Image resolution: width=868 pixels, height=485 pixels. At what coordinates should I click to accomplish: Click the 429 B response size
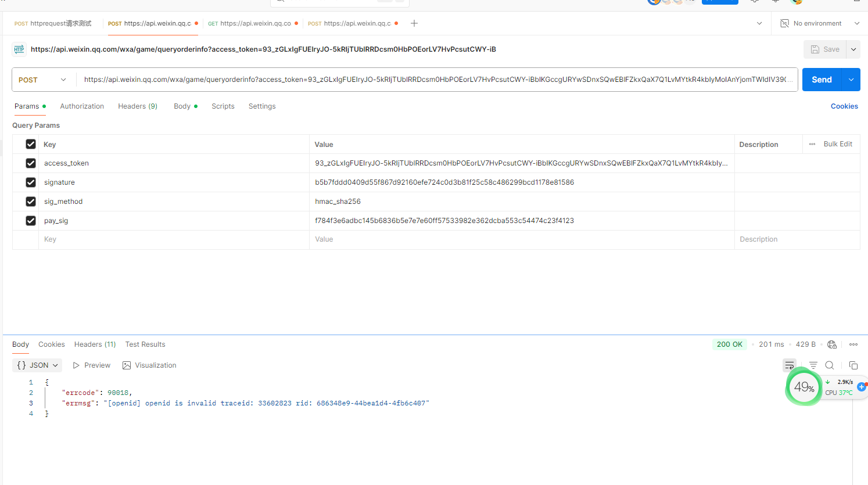(806, 344)
